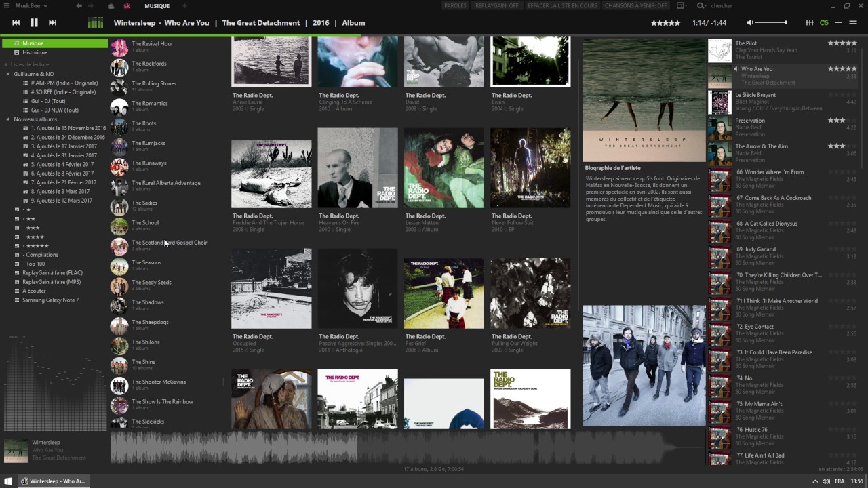Select the MUSIQUE tab

click(157, 6)
